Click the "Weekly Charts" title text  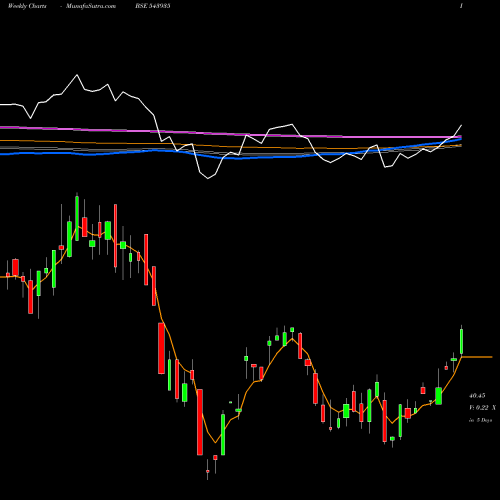pos(27,6)
